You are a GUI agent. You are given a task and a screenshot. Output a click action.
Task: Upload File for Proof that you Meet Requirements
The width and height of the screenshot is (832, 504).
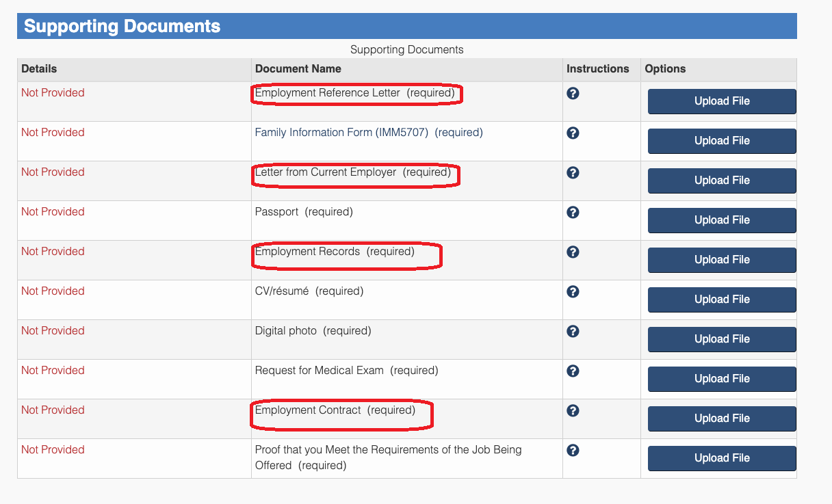pos(722,458)
